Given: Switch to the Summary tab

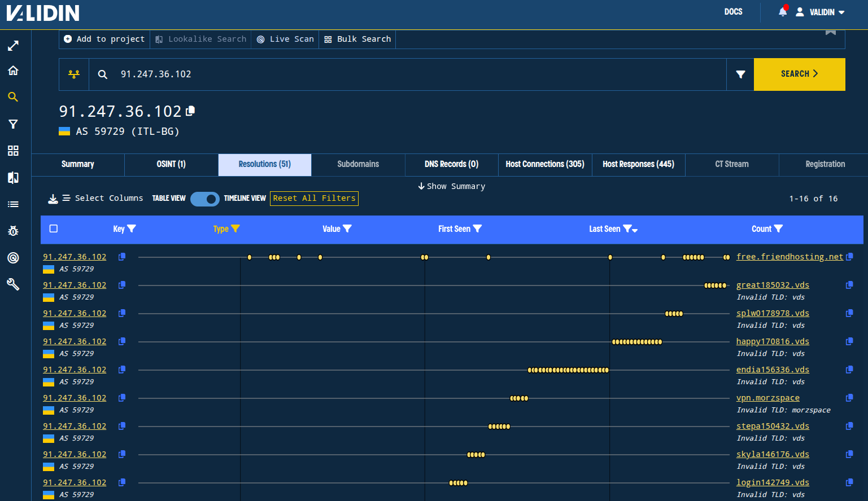Looking at the screenshot, I should [x=78, y=164].
